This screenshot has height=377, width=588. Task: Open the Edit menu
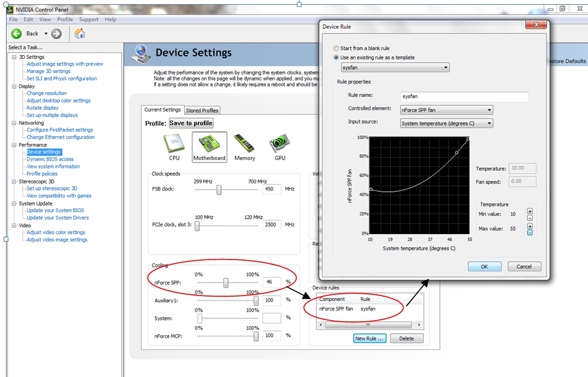click(x=29, y=20)
